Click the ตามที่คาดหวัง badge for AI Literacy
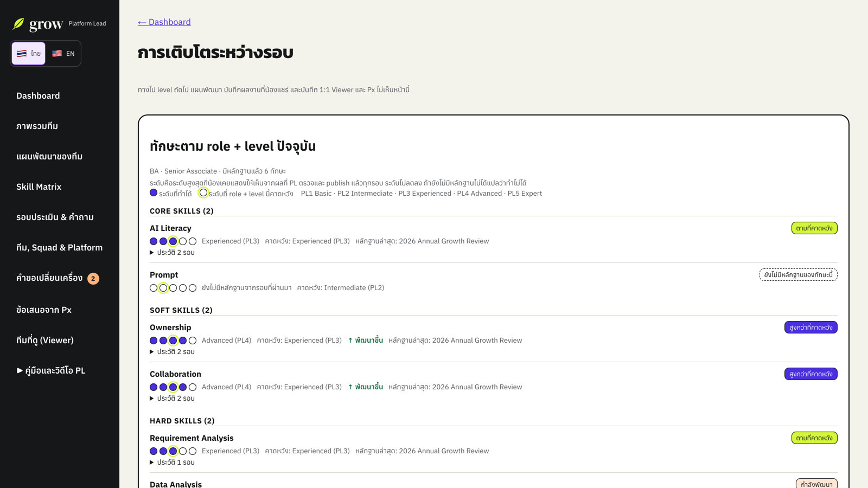 click(x=814, y=228)
